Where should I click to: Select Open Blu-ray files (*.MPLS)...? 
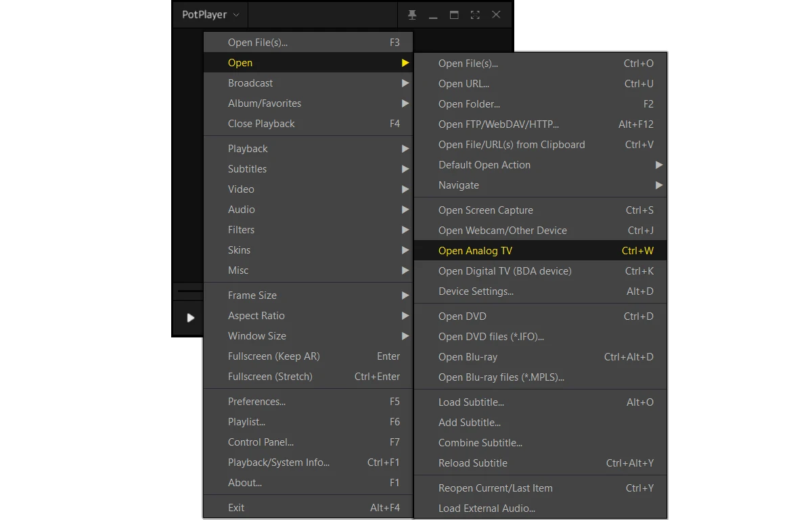540,377
